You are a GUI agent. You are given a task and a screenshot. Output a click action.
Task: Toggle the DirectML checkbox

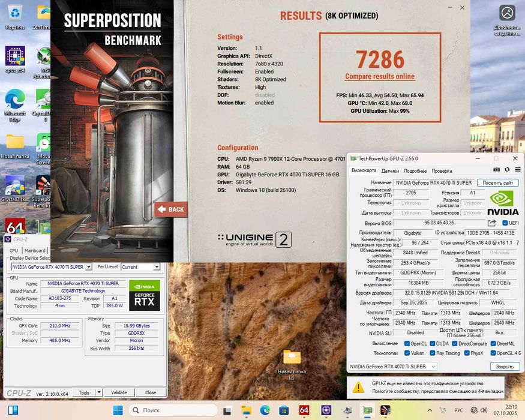493,343
